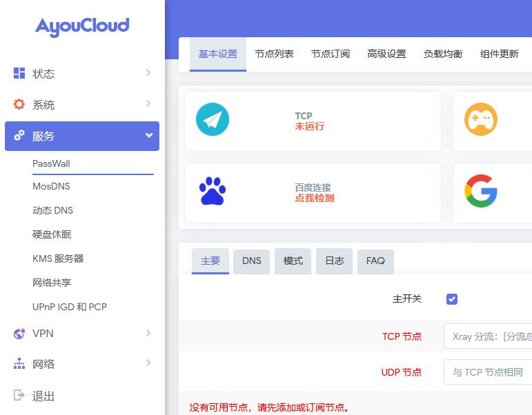
Task: Click 点我检测 Baidu connection link
Action: click(314, 198)
